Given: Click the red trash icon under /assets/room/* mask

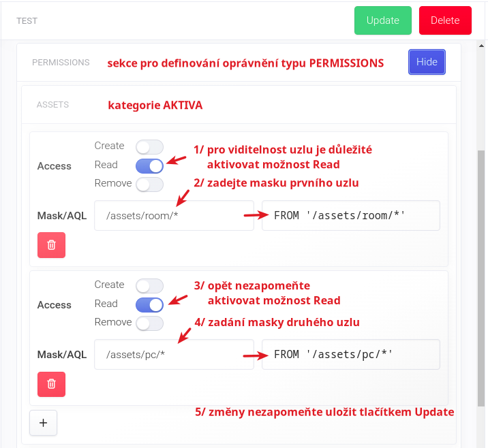Looking at the screenshot, I should point(51,245).
